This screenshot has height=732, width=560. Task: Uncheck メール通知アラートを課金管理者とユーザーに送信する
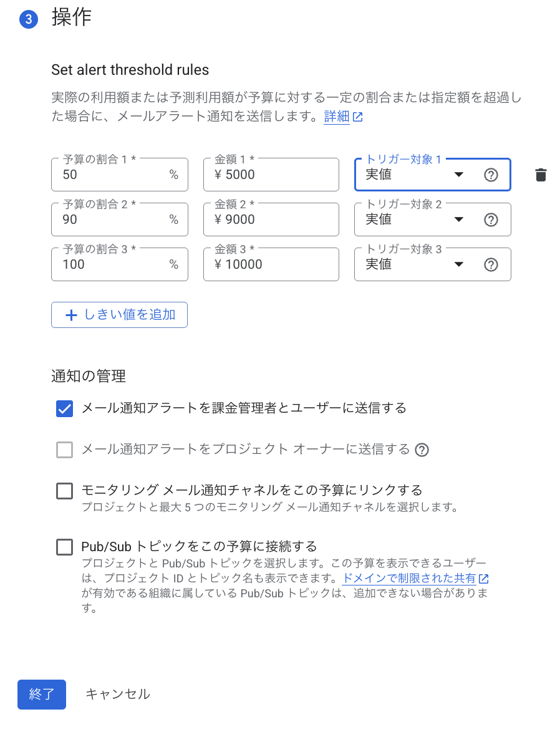(65, 408)
